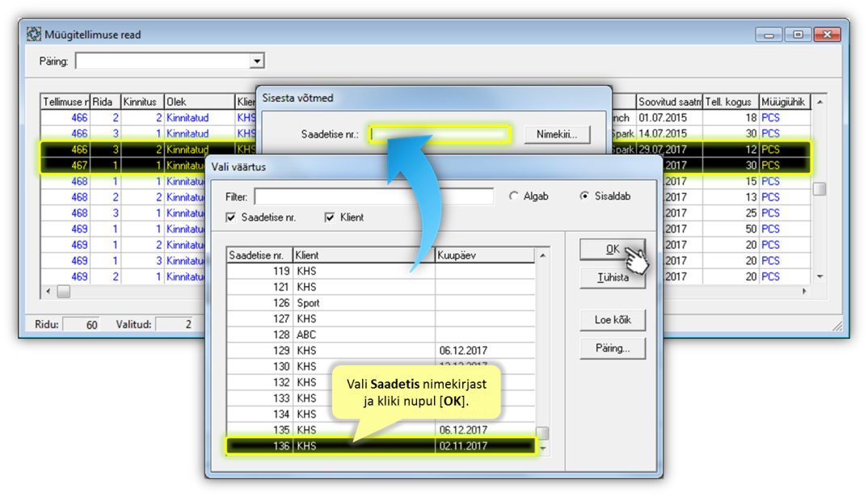Click the Saadetise nr. input field
Image resolution: width=868 pixels, height=497 pixels.
pyautogui.click(x=440, y=134)
